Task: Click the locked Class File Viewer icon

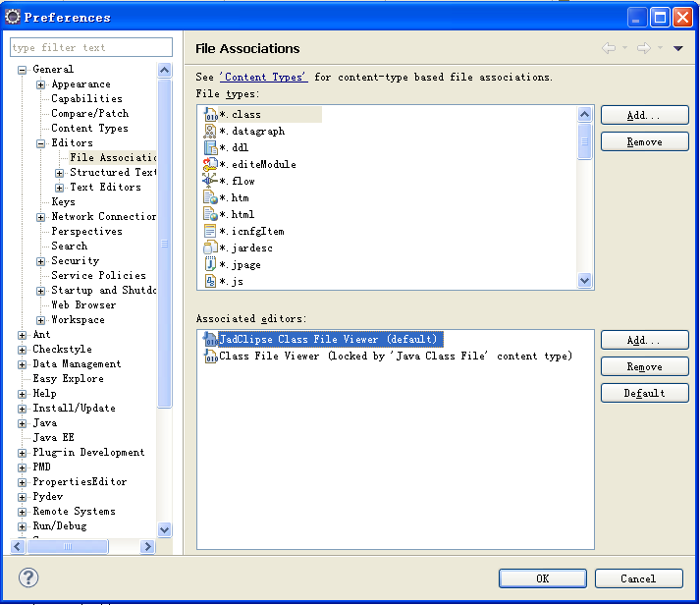Action: (210, 356)
